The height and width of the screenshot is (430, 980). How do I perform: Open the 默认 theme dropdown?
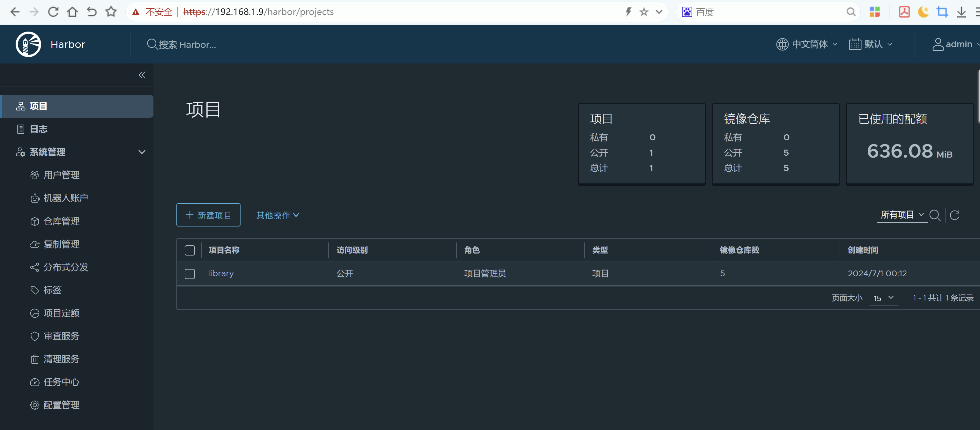point(871,44)
